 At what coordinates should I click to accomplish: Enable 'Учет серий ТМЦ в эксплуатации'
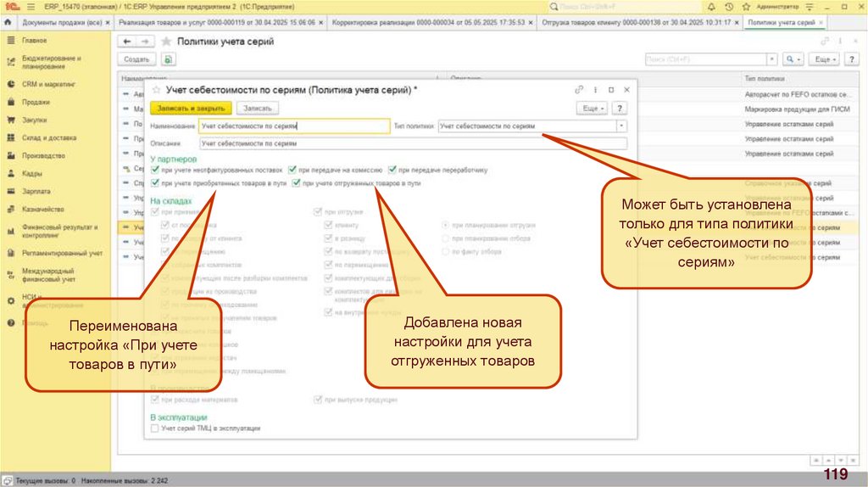point(154,428)
